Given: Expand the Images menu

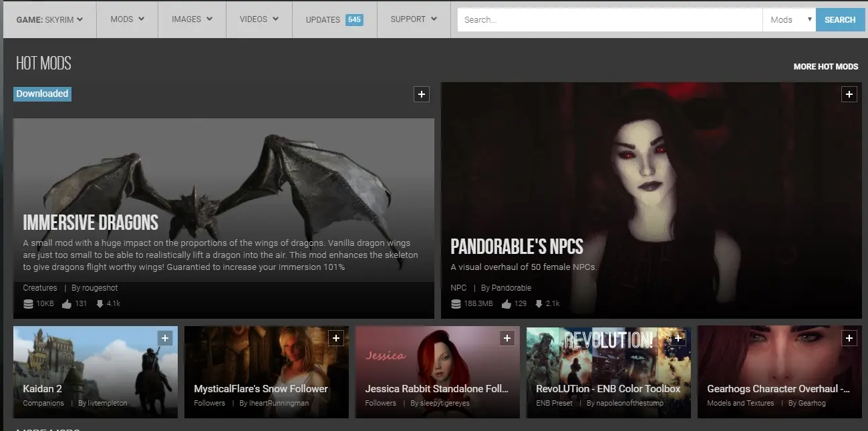Looking at the screenshot, I should (x=192, y=19).
